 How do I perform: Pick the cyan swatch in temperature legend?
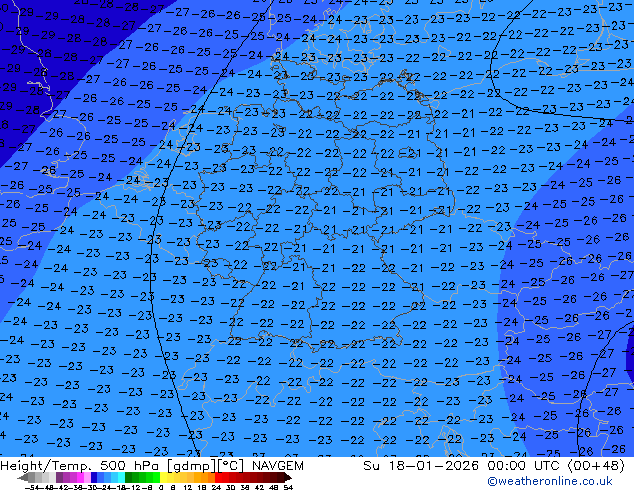click(x=121, y=477)
